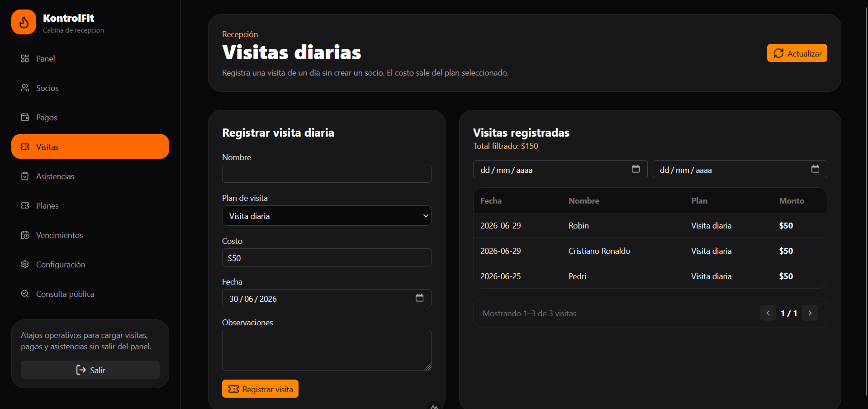This screenshot has width=868, height=409.
Task: Click the Costo field showing $50
Action: click(327, 257)
